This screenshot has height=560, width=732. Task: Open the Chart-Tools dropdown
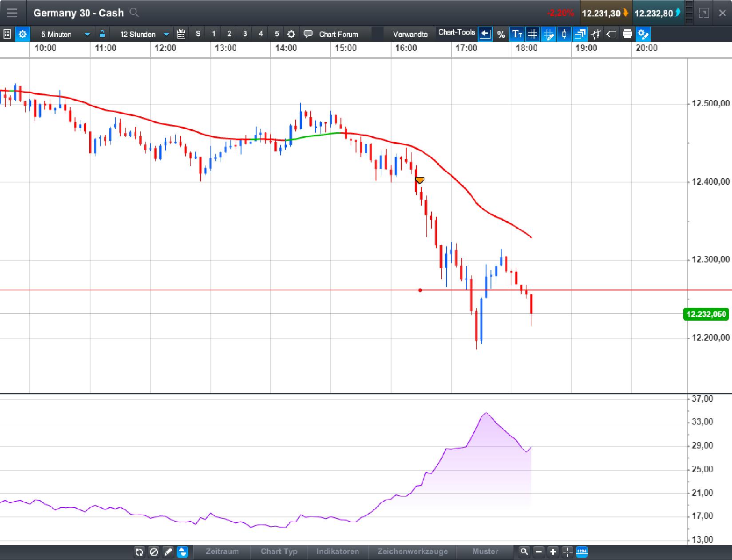point(456,32)
